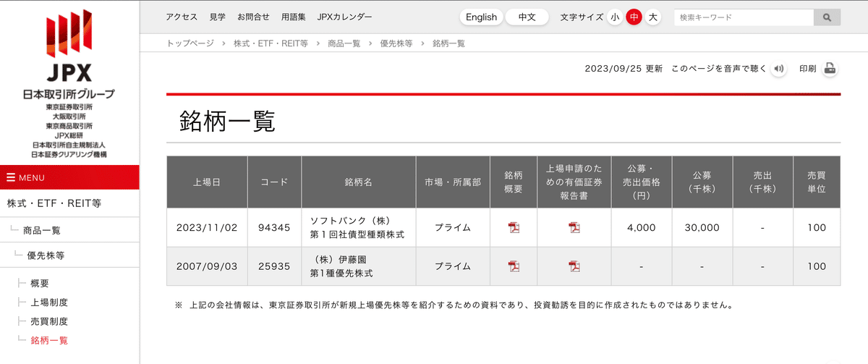Select code cell 25935

tap(274, 266)
